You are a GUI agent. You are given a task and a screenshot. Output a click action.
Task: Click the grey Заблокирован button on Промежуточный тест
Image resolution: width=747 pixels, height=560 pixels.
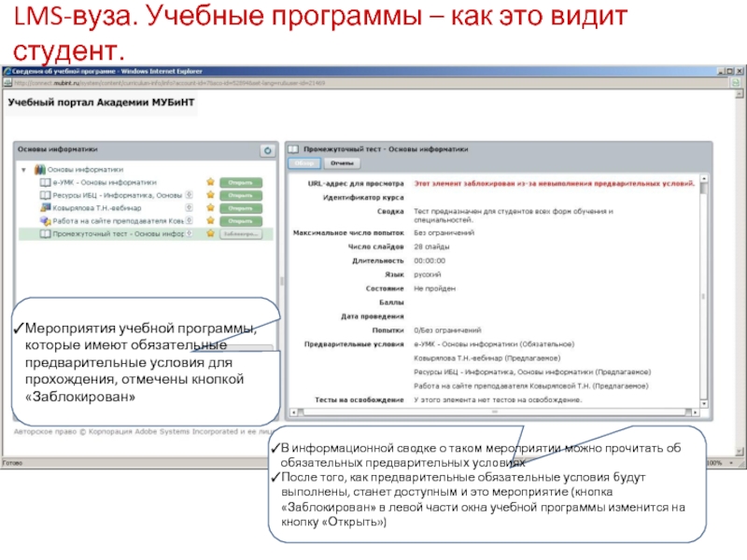click(x=241, y=234)
